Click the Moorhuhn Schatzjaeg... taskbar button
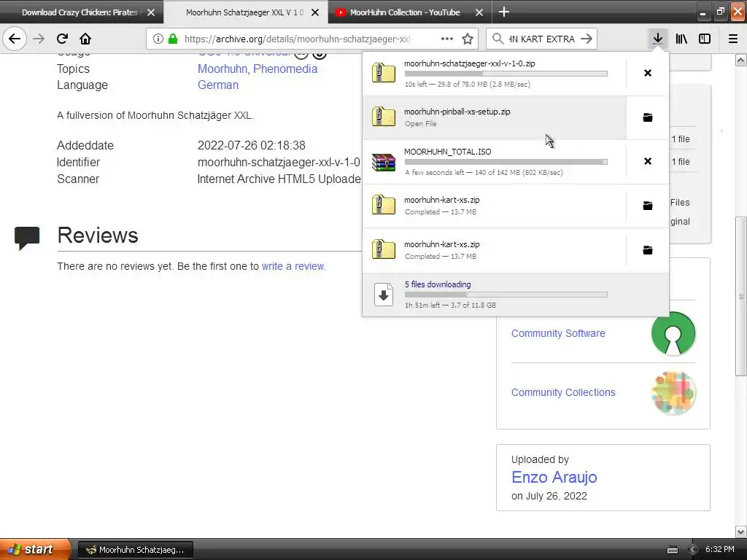This screenshot has height=560, width=747. point(135,550)
